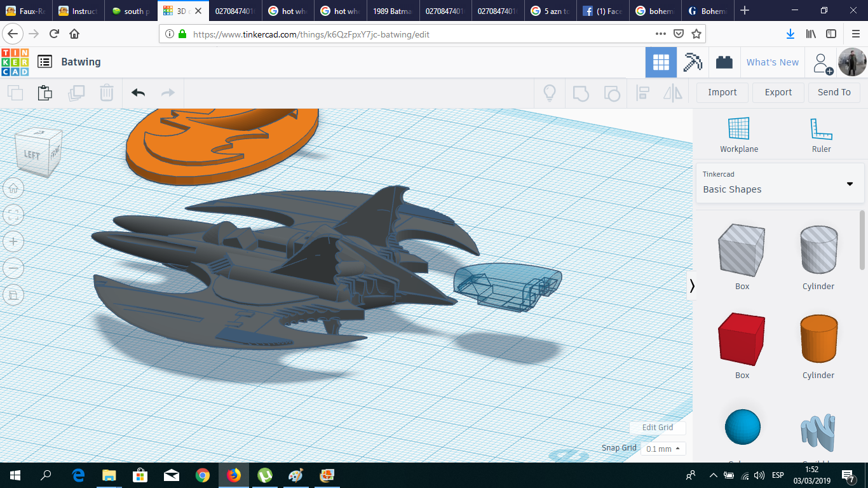The image size is (868, 488).
Task: Switch to the Faux-Re browser tab
Action: pos(26,11)
